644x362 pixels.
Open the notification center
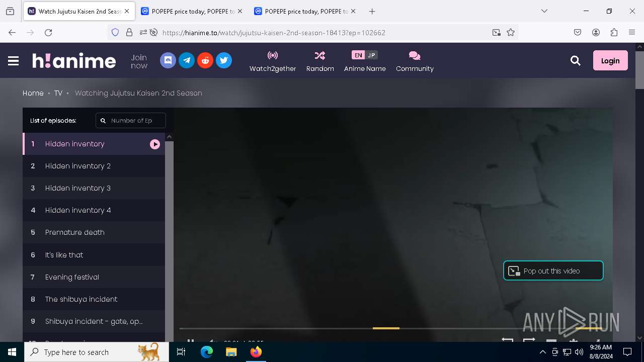pos(627,352)
